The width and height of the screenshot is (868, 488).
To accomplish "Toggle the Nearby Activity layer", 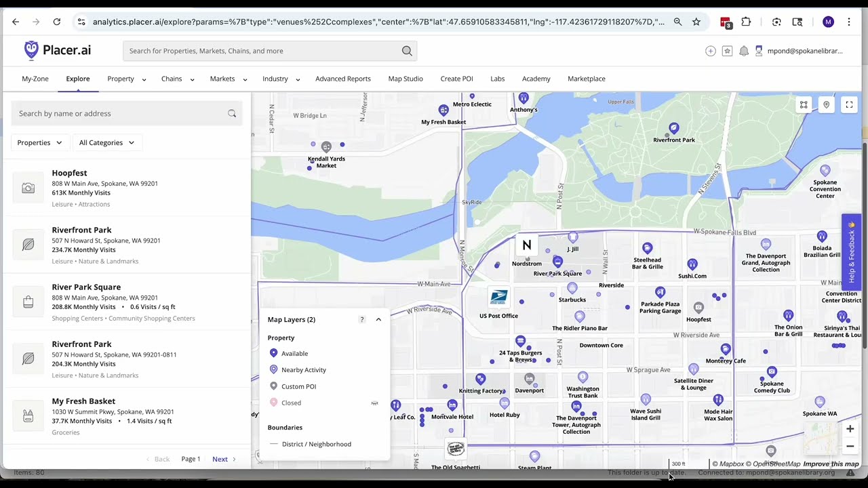I will point(303,370).
